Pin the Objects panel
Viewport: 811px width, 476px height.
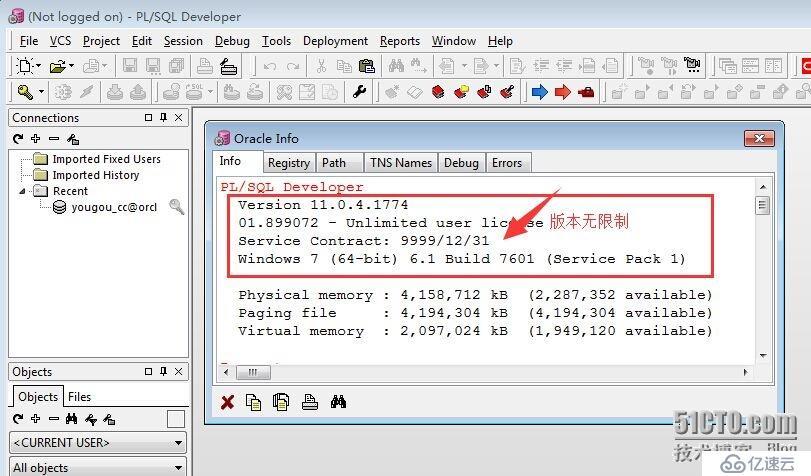click(163, 371)
